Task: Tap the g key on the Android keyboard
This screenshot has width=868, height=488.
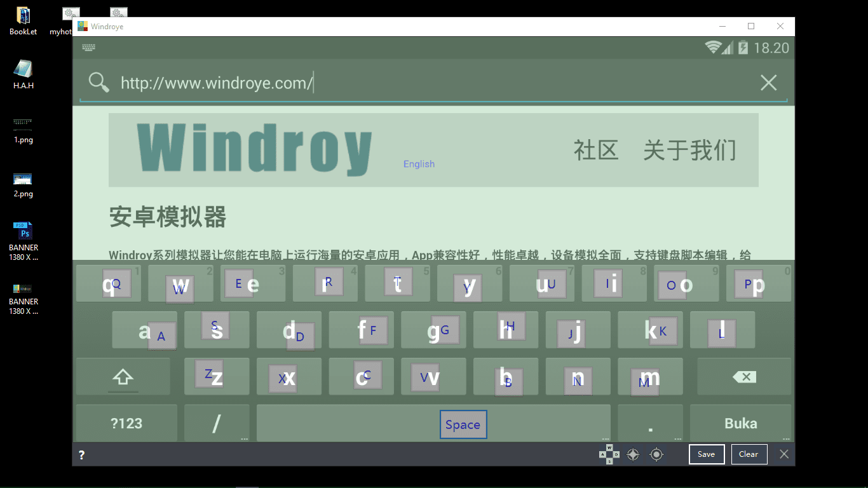Action: (x=433, y=330)
